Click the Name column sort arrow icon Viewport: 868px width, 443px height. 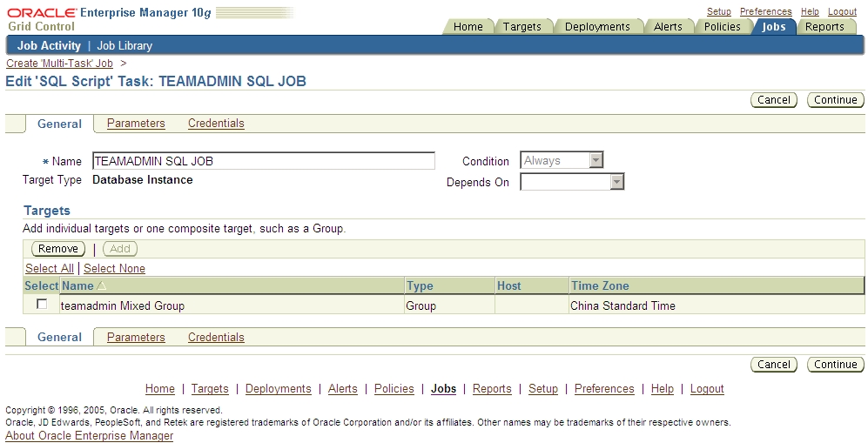(x=101, y=286)
